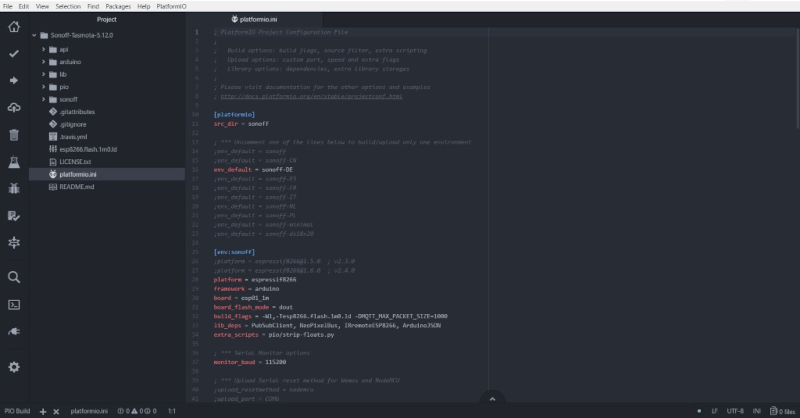
Task: Expand the api folder
Action: point(62,48)
